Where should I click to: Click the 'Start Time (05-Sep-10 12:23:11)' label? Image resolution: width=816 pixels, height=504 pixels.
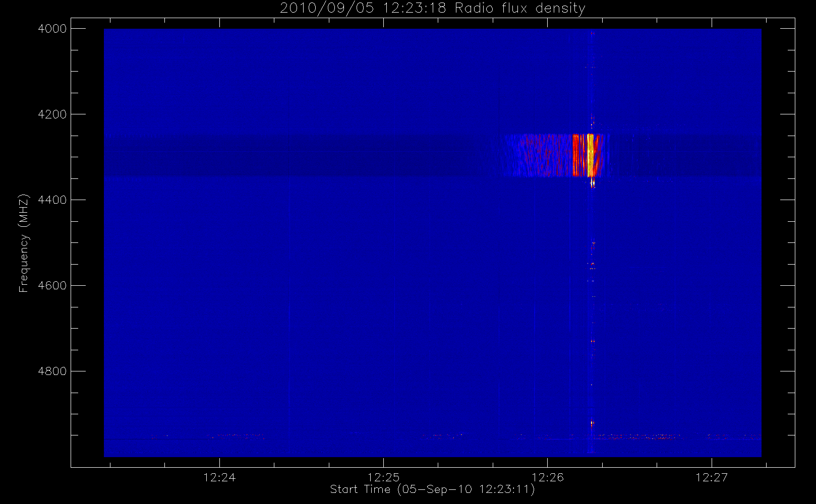pyautogui.click(x=432, y=489)
